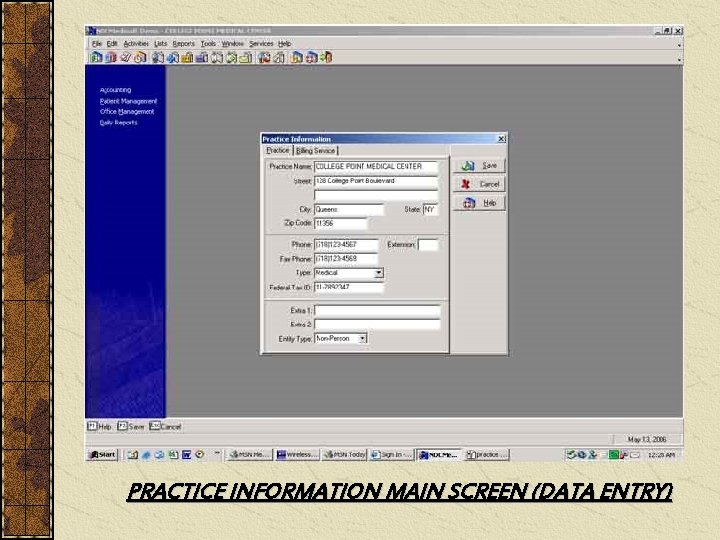Switch to the practice document taskbar button
The height and width of the screenshot is (540, 720).
487,455
